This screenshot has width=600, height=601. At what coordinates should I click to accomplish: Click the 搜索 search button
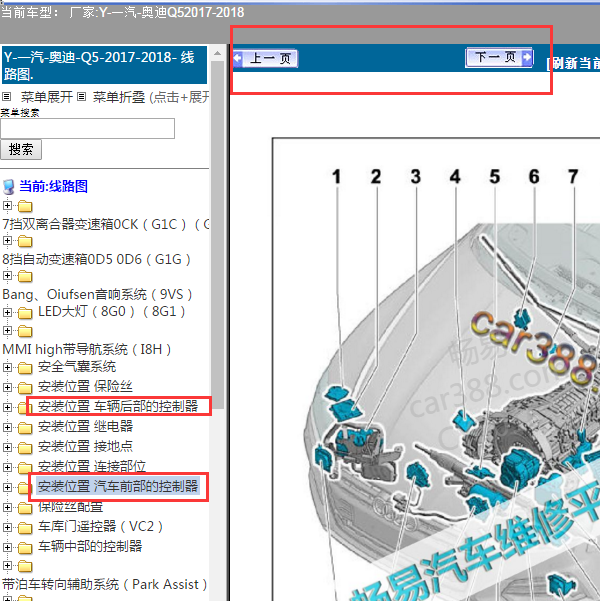point(21,149)
